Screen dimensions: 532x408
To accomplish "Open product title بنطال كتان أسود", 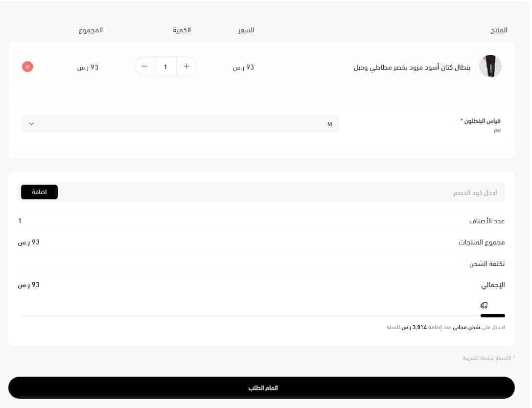I will click(412, 67).
